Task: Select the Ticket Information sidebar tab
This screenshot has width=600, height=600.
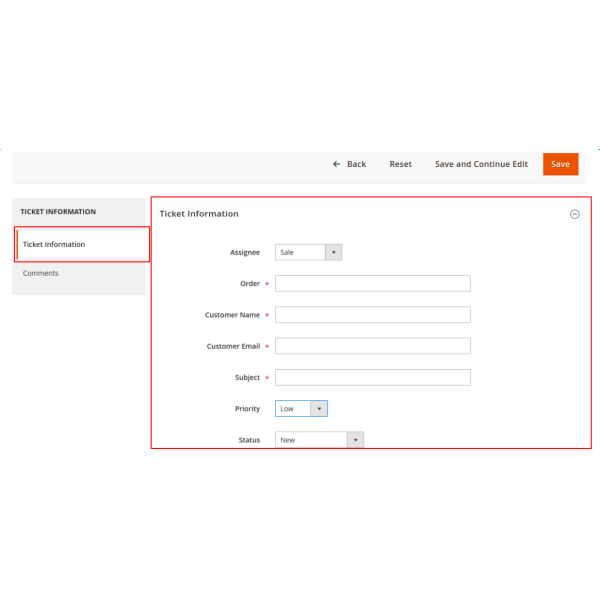Action: 54,245
